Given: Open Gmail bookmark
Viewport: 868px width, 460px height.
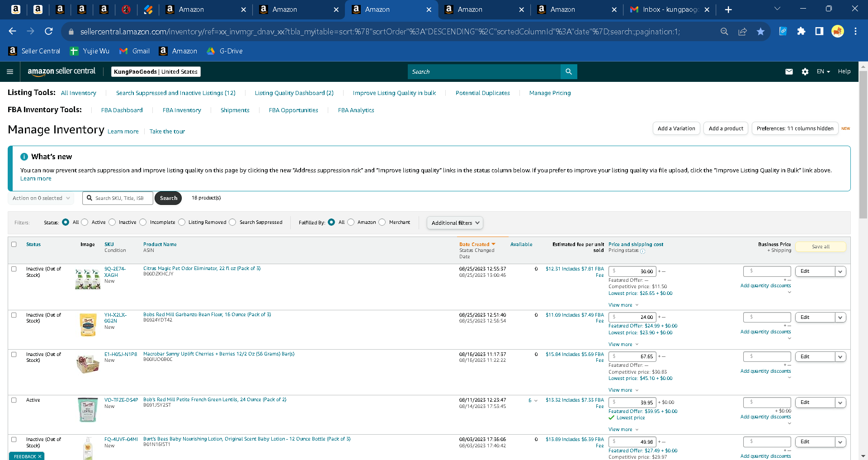Looking at the screenshot, I should (x=134, y=51).
